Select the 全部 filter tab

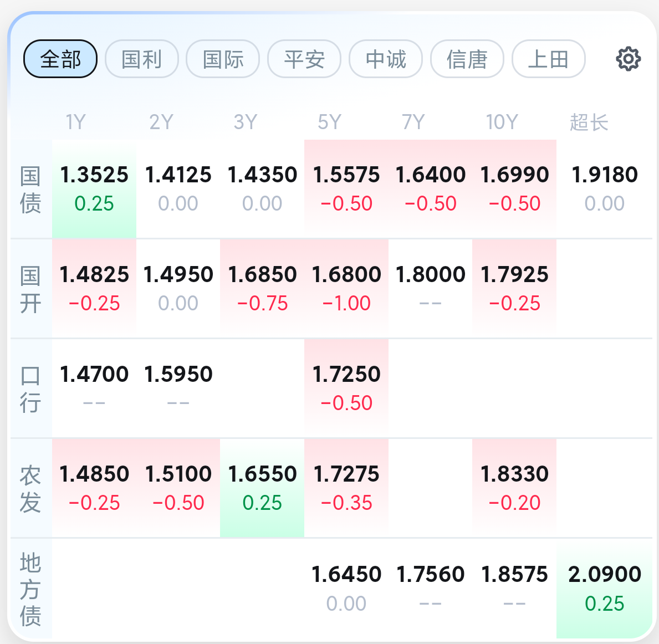60,59
